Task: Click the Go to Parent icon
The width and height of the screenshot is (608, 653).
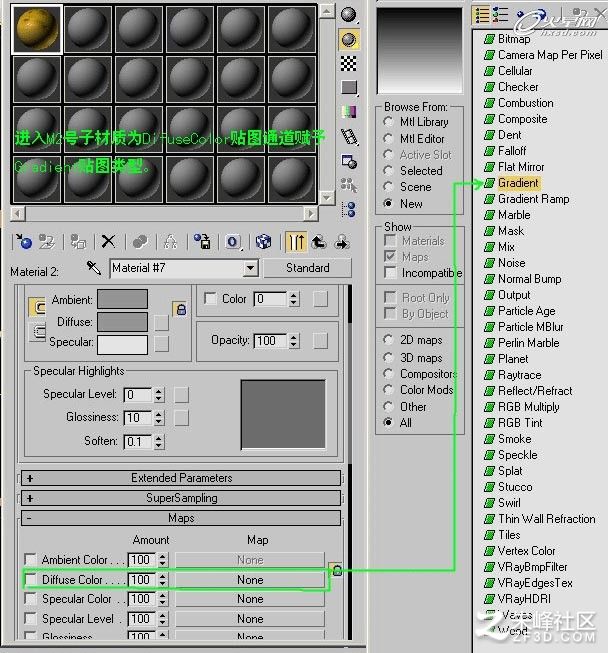Action: [x=319, y=242]
